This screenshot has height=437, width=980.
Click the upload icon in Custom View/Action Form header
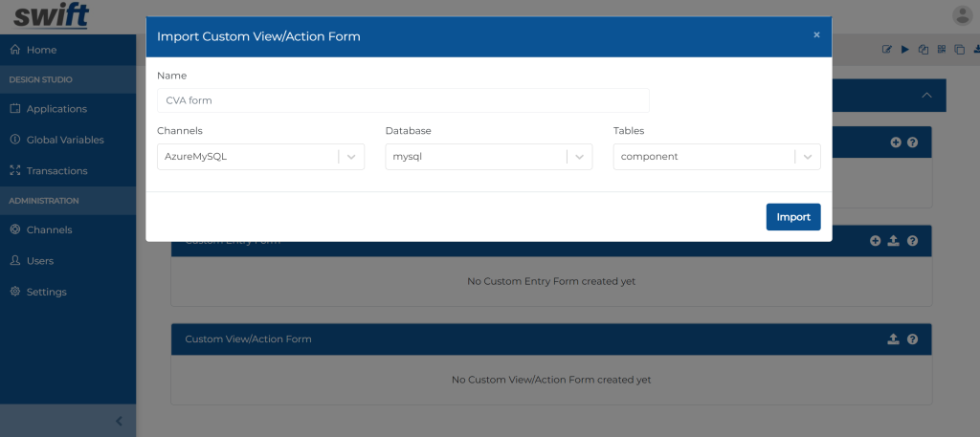[893, 339]
